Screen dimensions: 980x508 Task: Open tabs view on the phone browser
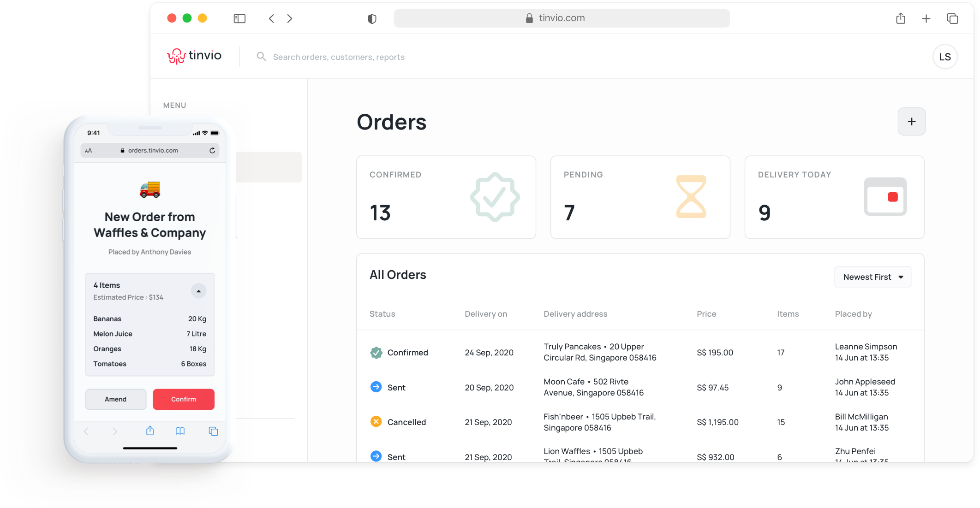[213, 431]
